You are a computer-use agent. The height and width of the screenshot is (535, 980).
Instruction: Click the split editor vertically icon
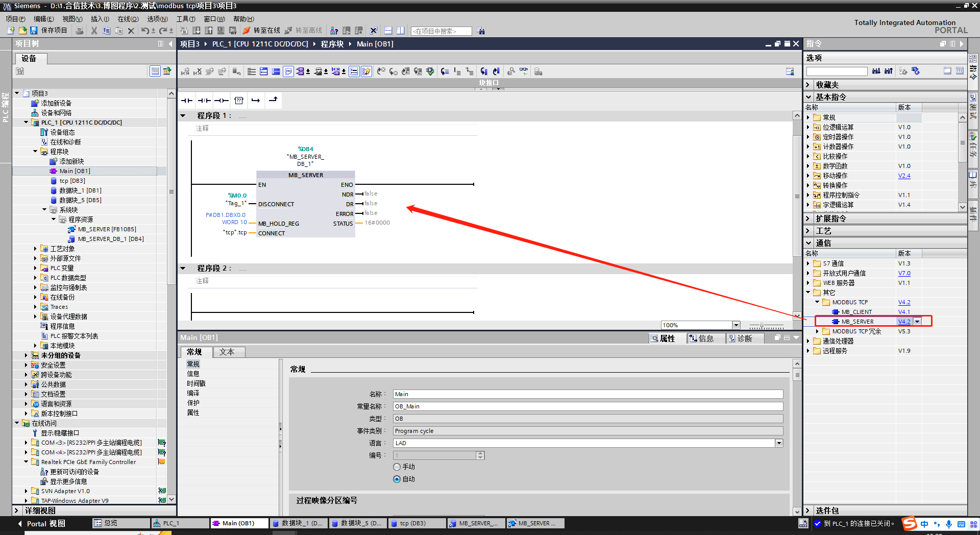(x=401, y=31)
